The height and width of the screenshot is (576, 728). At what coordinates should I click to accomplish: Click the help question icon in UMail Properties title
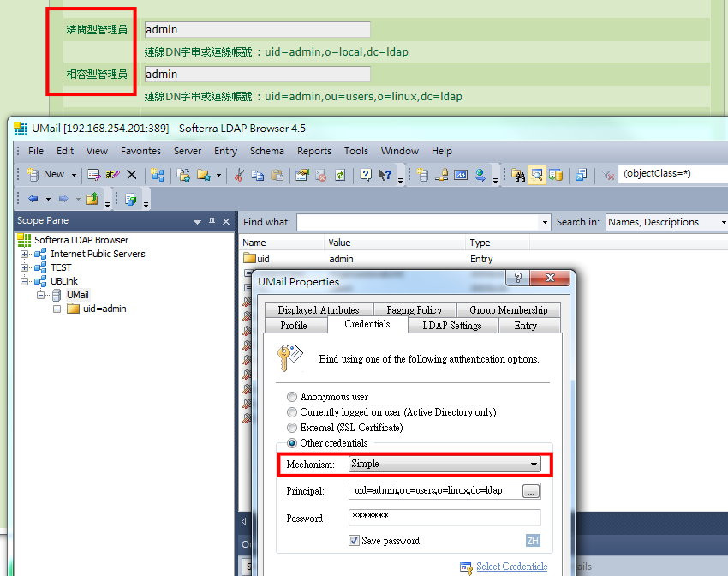pyautogui.click(x=518, y=278)
